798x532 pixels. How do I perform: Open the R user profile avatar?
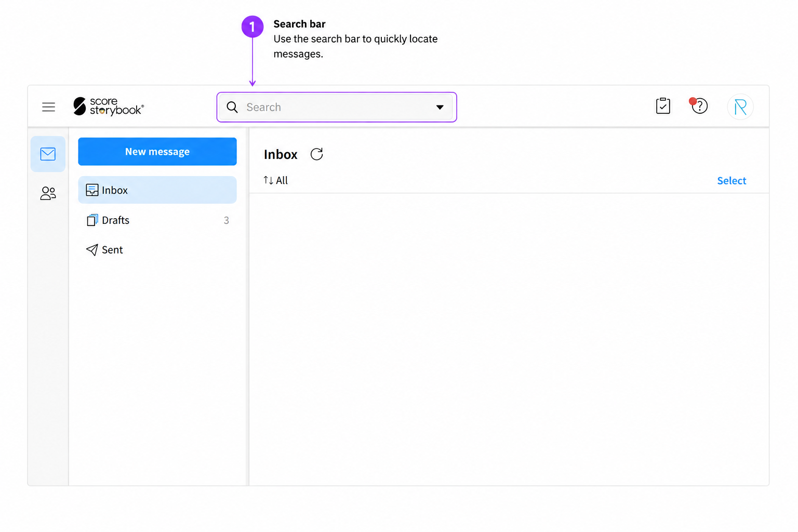[x=740, y=107]
